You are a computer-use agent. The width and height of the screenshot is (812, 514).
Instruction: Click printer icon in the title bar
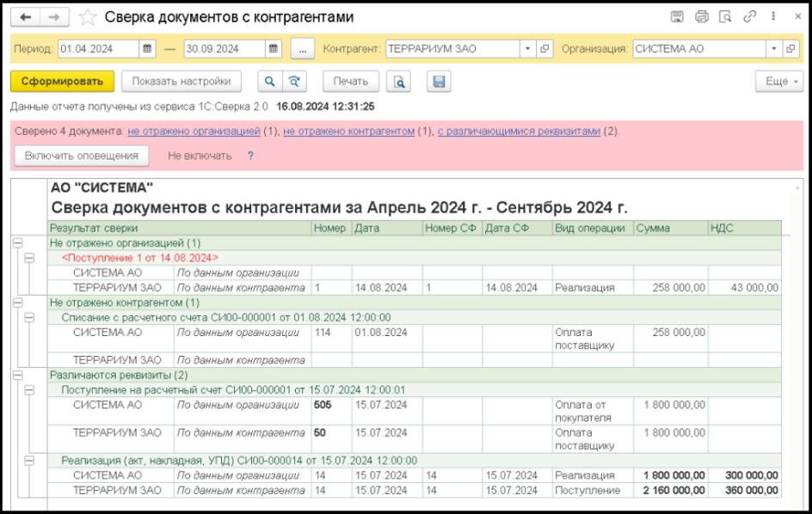tap(701, 17)
